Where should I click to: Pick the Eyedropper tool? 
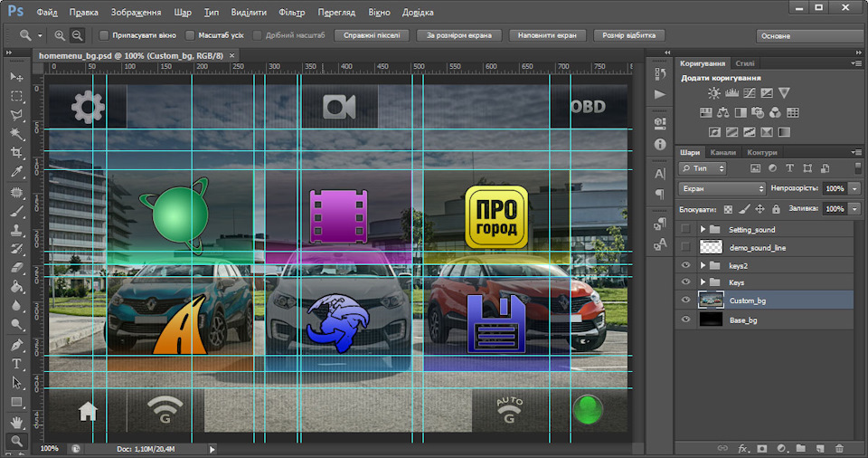16,172
